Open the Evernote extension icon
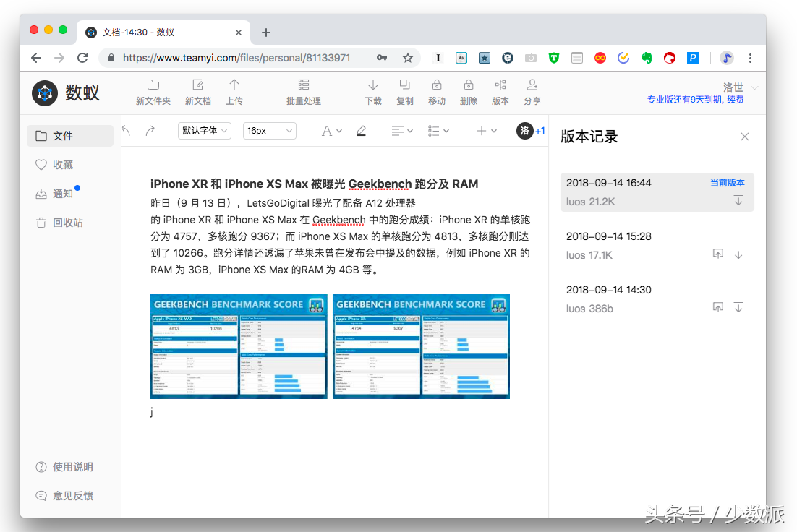797x532 pixels. [647, 58]
